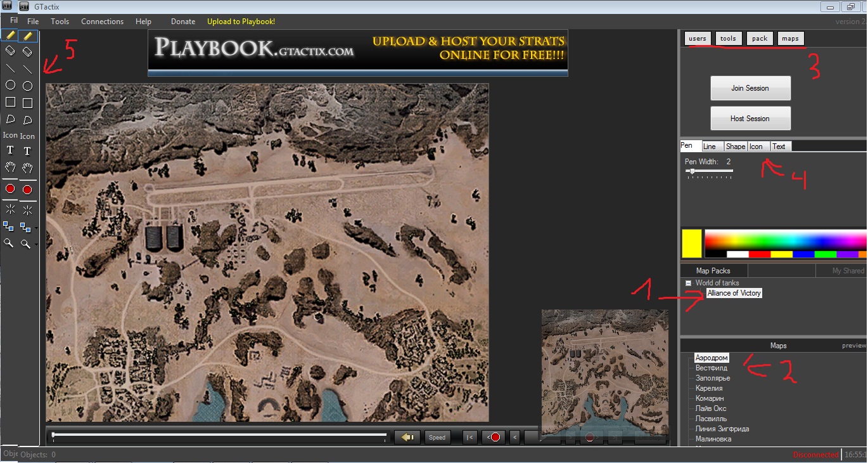The image size is (868, 463).
Task: Choose the purple palette swatch
Action: 847,254
